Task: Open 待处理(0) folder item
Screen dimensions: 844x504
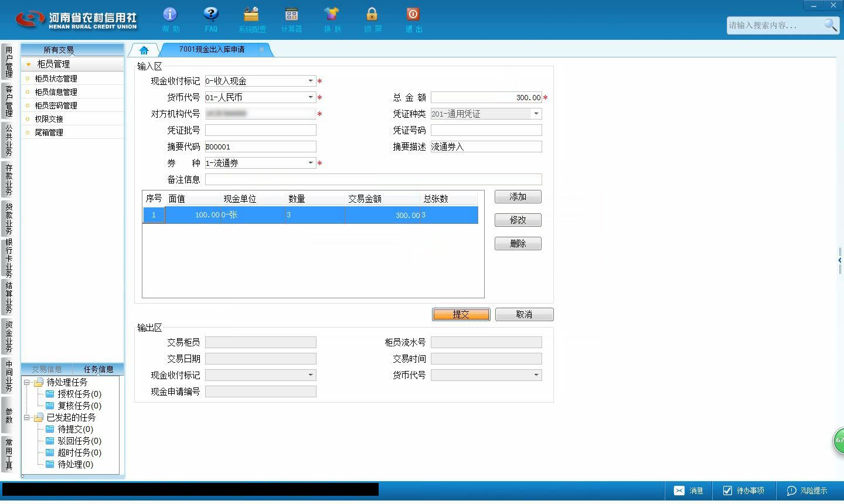Action: click(69, 464)
